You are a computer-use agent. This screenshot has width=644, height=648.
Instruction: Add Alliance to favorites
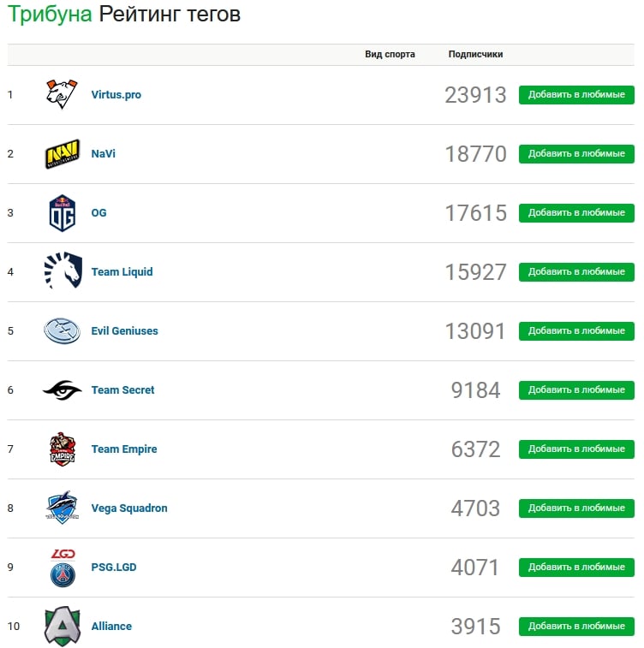(x=576, y=627)
